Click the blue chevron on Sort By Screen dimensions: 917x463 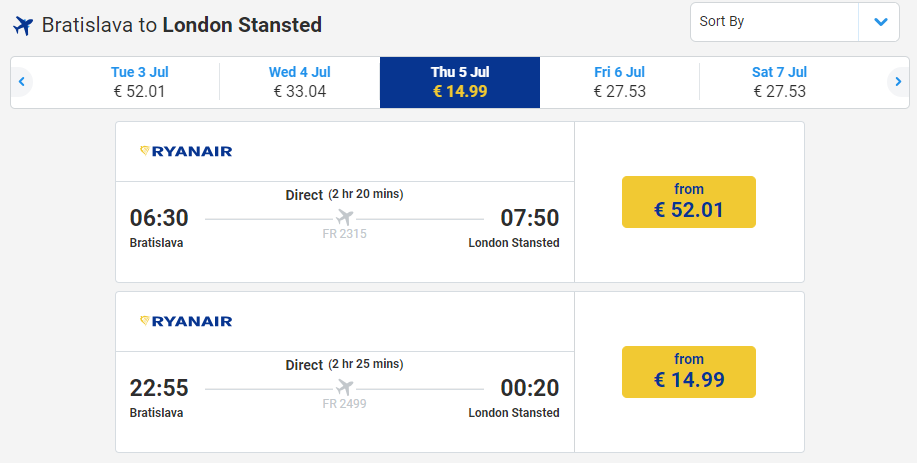pos(879,22)
